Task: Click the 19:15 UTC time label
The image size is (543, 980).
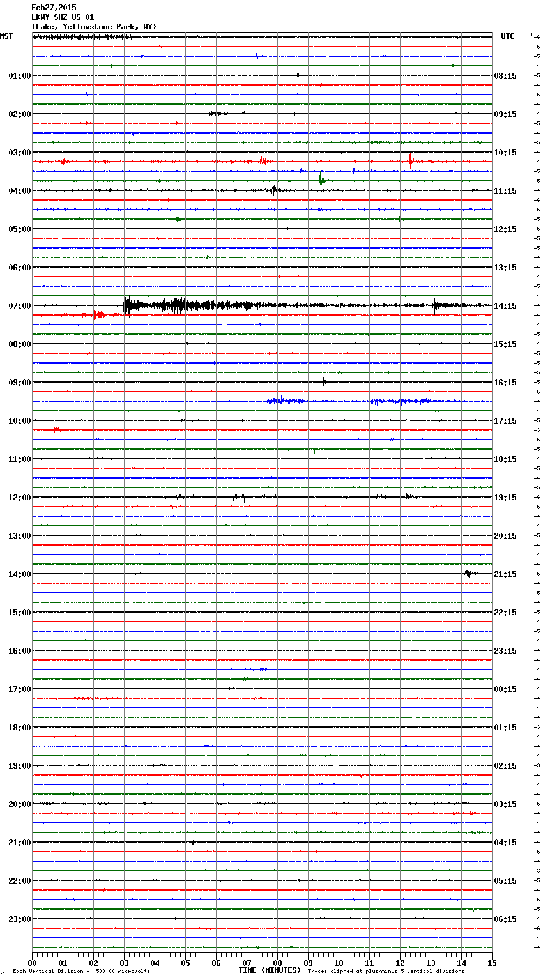Action: [505, 498]
